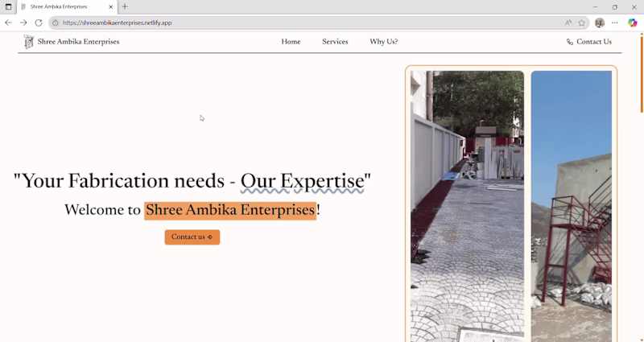Image resolution: width=644 pixels, height=342 pixels.
Task: Open the paved driveway photo
Action: coord(467,206)
